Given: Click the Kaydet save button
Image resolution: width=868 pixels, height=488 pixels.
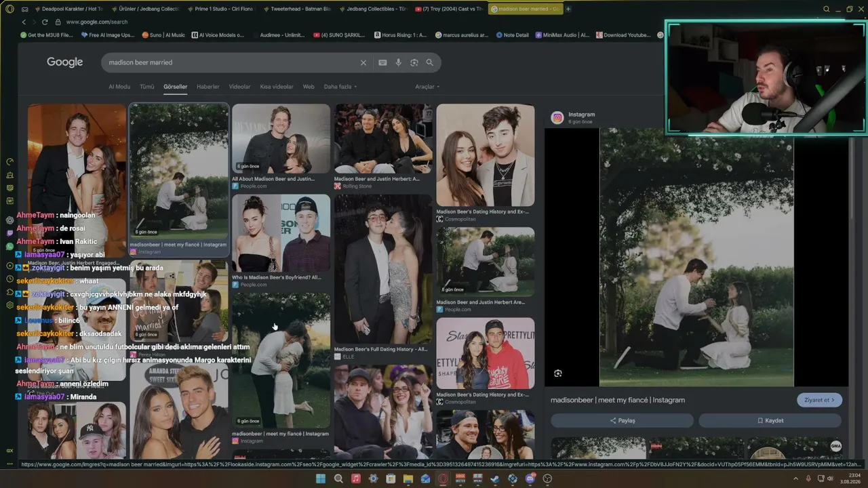Looking at the screenshot, I should pos(770,421).
